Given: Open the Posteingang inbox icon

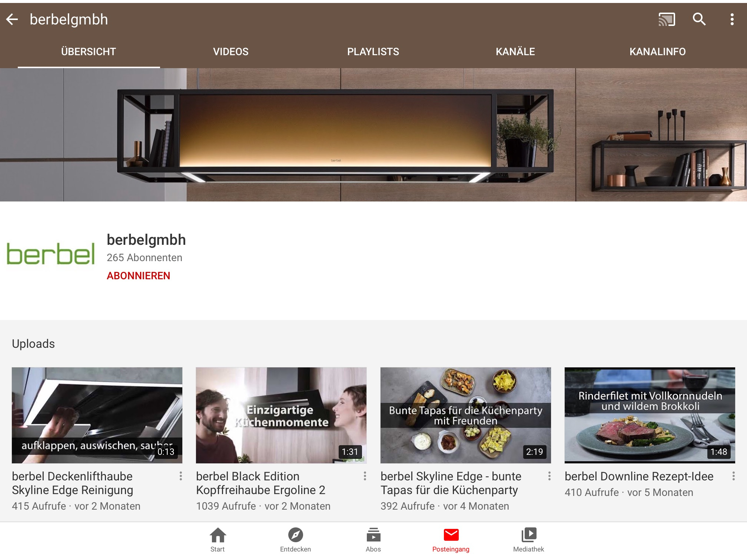Looking at the screenshot, I should [x=451, y=539].
